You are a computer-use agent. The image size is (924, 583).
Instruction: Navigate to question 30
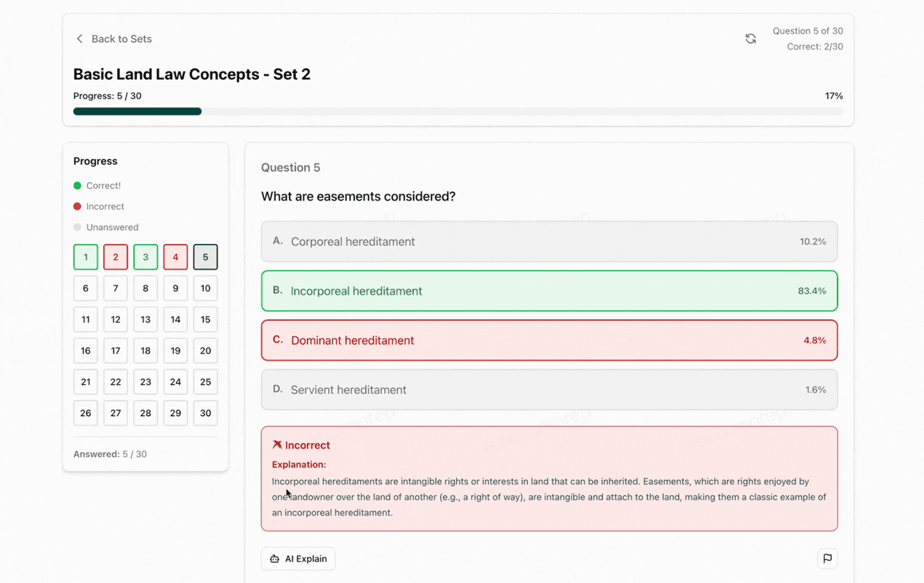pyautogui.click(x=205, y=413)
